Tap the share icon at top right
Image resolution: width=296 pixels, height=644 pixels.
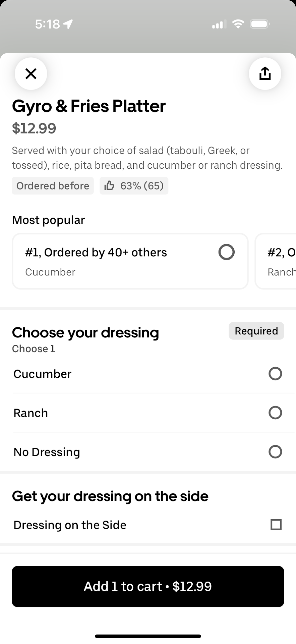click(x=265, y=73)
